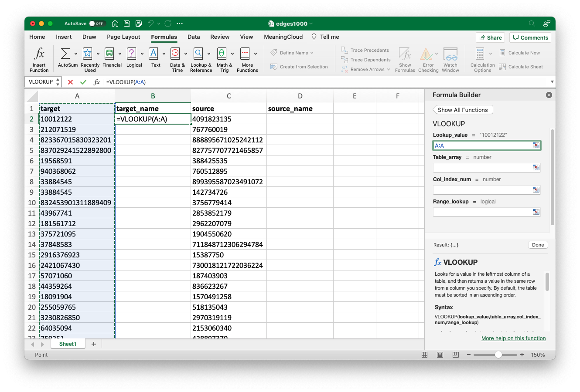This screenshot has height=392, width=580.
Task: Open the Name Box dropdown arrow
Action: coord(57,81)
